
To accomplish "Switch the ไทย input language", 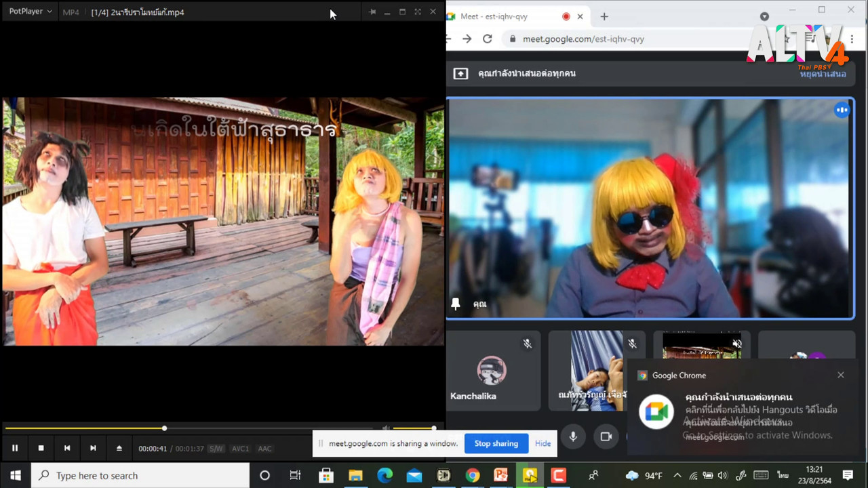I will (x=783, y=476).
